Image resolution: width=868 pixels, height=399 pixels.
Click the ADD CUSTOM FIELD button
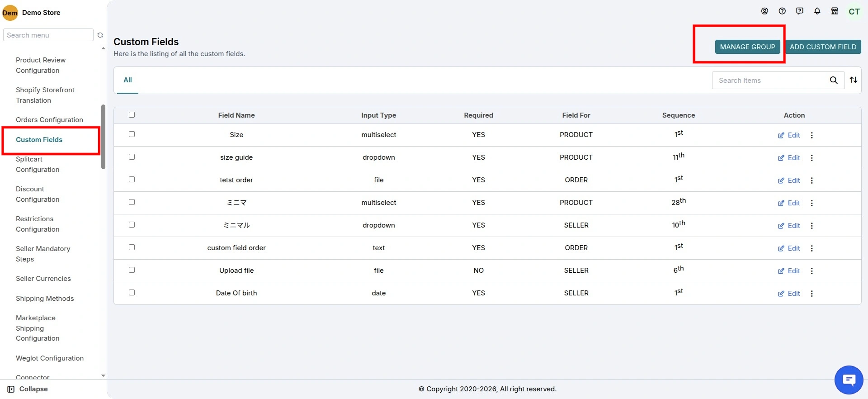point(823,47)
